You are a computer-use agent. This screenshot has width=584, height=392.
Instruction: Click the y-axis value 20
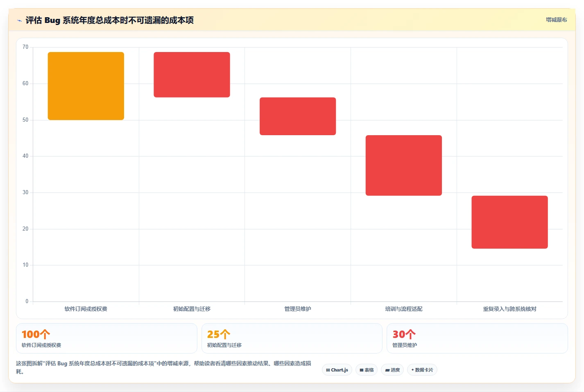(25, 229)
